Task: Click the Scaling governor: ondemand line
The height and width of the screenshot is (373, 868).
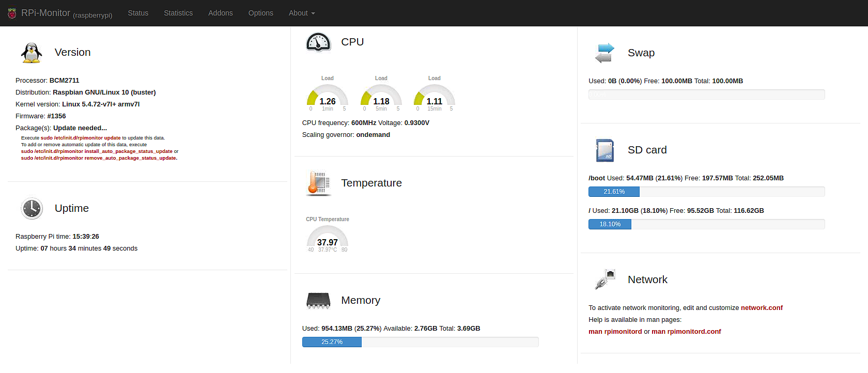Action: coord(346,135)
